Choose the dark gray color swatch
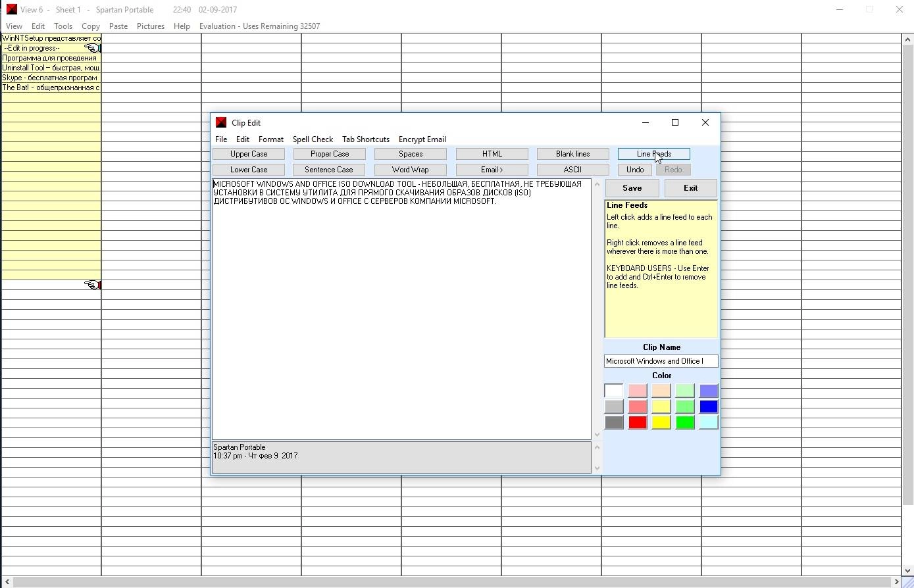 pos(613,422)
